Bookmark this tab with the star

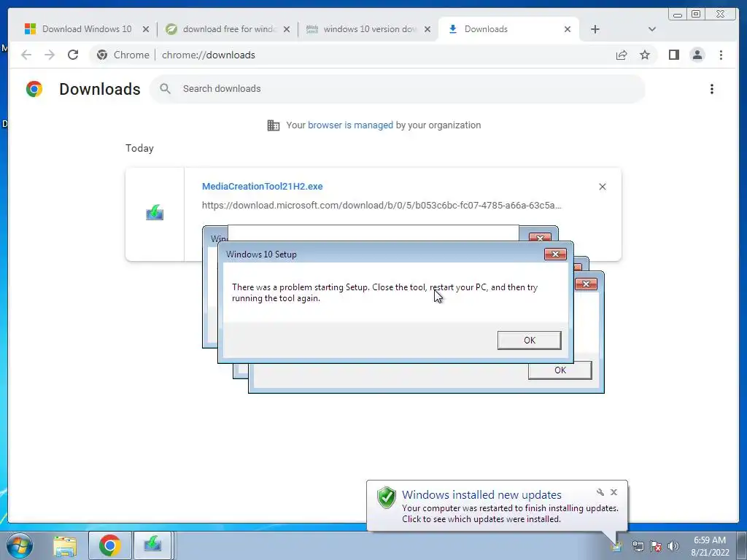[x=645, y=55]
